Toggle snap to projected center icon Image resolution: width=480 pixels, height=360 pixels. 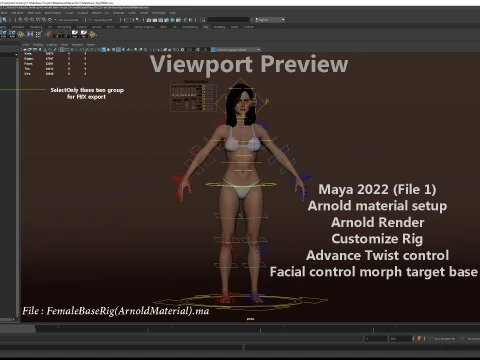(x=38, y=20)
